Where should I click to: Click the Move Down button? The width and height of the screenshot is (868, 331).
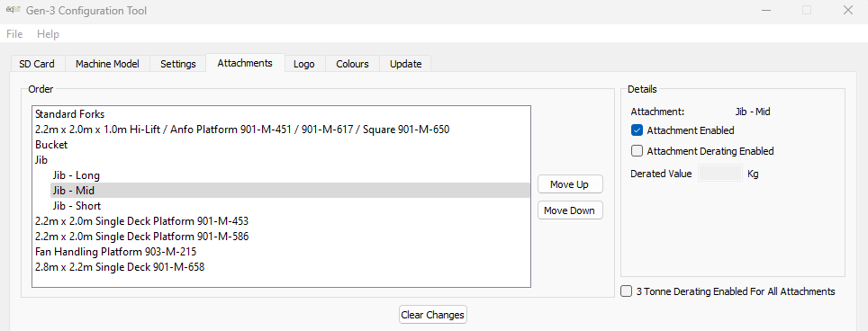pos(570,210)
